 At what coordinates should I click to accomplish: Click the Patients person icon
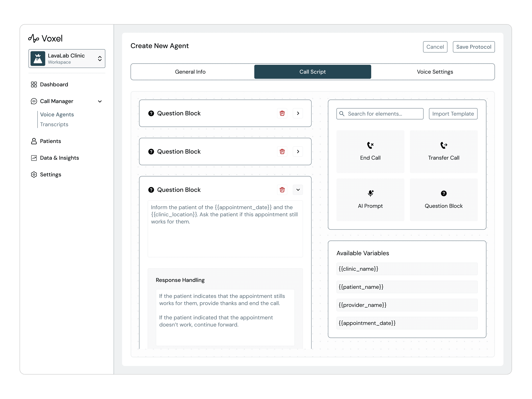34,141
